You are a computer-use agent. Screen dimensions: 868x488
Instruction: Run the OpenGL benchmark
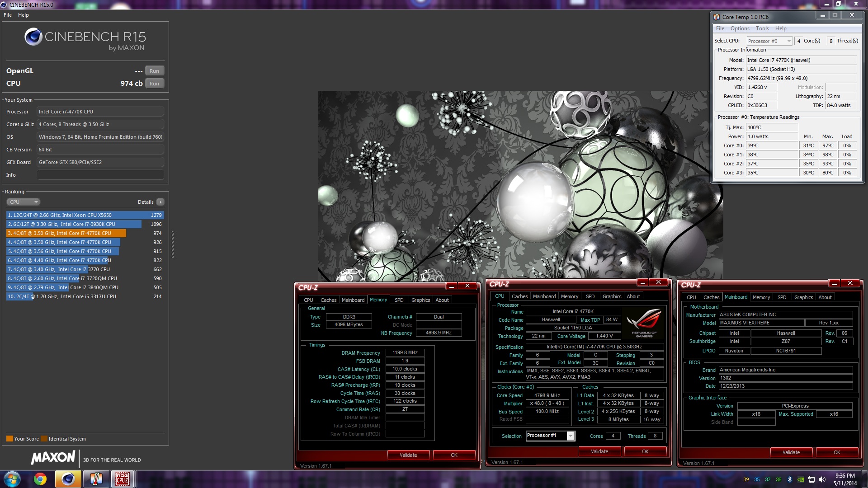[x=154, y=71]
